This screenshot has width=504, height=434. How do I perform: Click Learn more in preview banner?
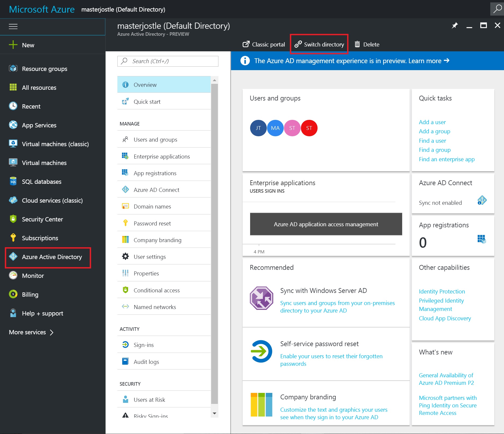tap(429, 61)
